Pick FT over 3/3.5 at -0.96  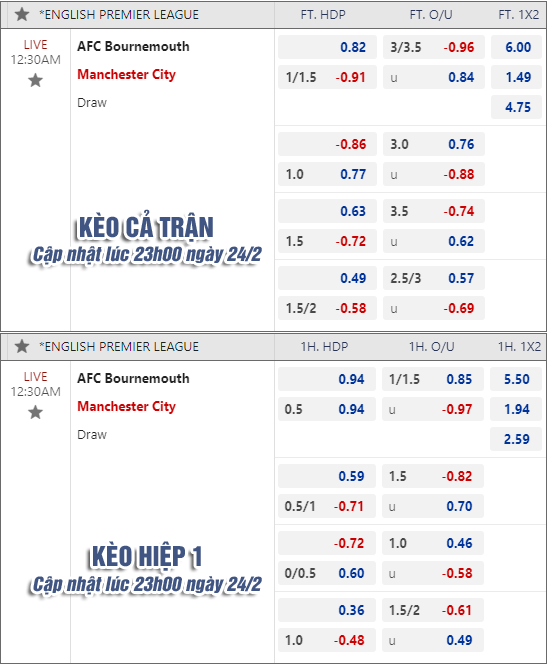pos(434,47)
